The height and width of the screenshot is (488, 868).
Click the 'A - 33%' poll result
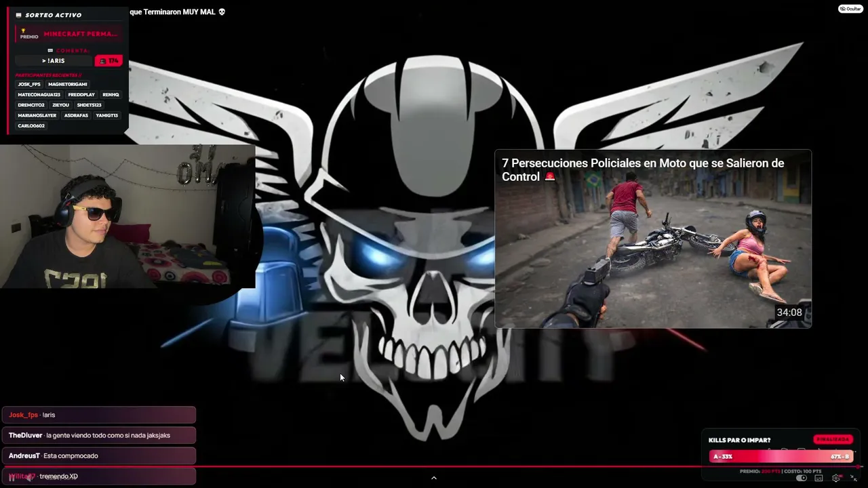point(724,457)
